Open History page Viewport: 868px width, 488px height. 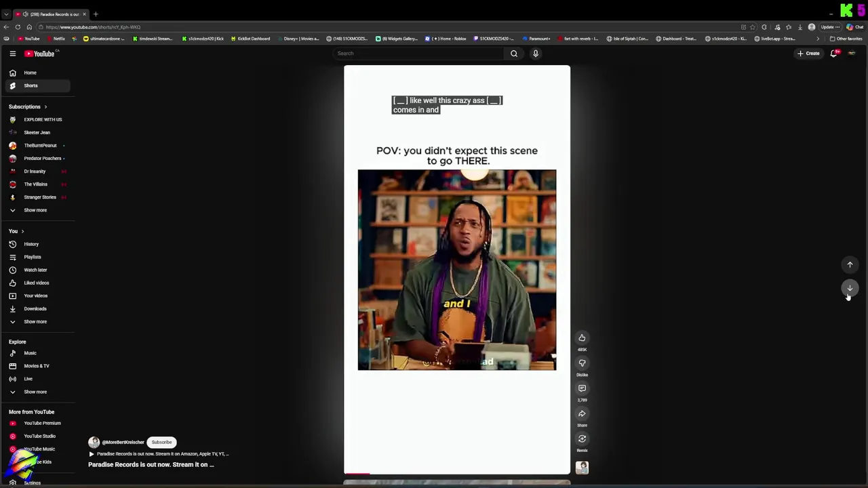click(x=38, y=244)
